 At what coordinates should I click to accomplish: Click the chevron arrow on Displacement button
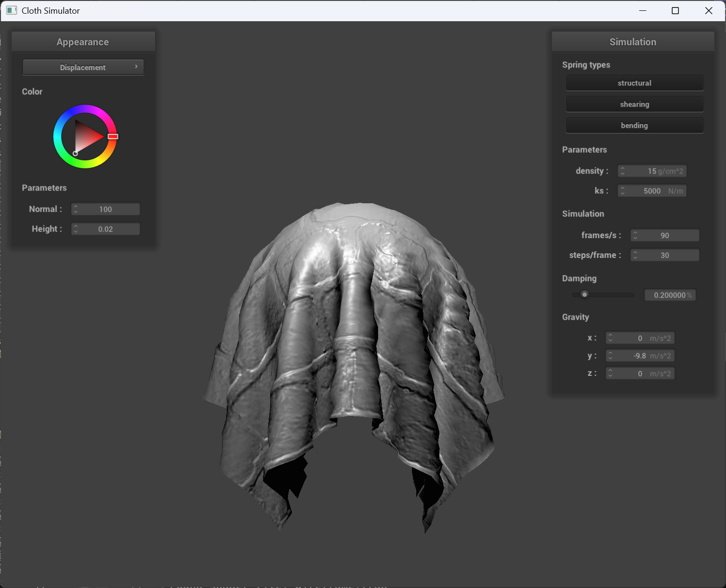click(x=136, y=66)
